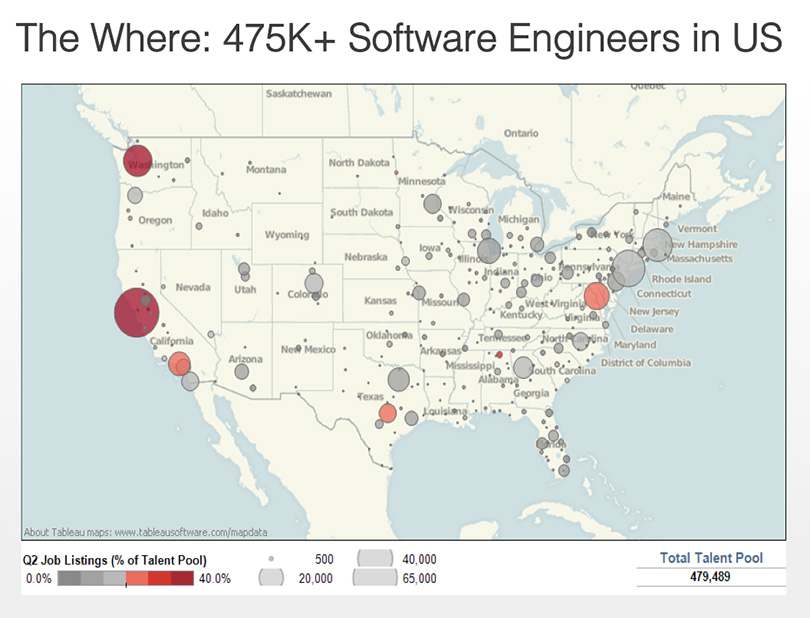Click the salmon bubble in southern Texas
This screenshot has width=810, height=618.
(x=387, y=413)
